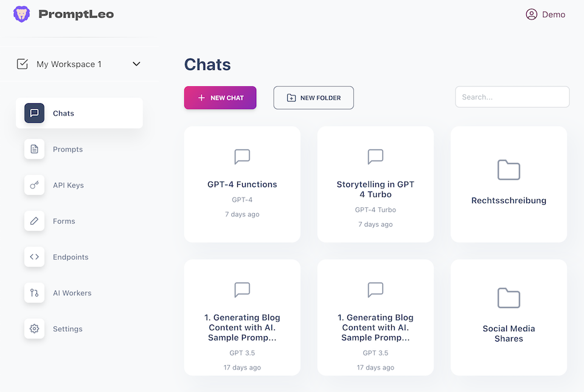584x392 pixels.
Task: Go to the Chats menu item
Action: coord(79,113)
